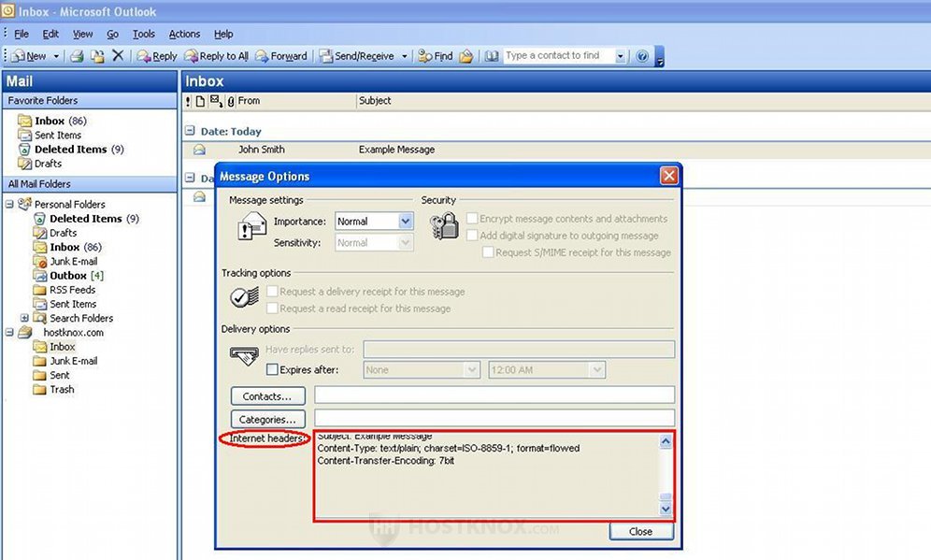Image resolution: width=931 pixels, height=560 pixels.
Task: Open the Go menu
Action: pyautogui.click(x=113, y=34)
